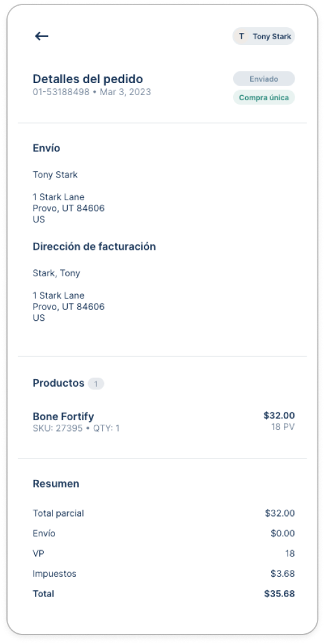Screen dimensions: 325x644
Task: Click the Productos count badge
Action: click(96, 383)
